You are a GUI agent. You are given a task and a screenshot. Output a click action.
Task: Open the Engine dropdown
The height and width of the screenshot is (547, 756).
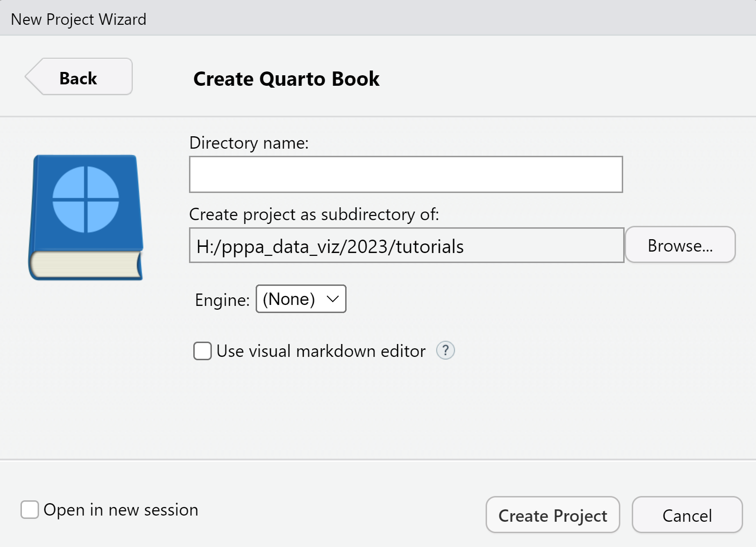301,299
